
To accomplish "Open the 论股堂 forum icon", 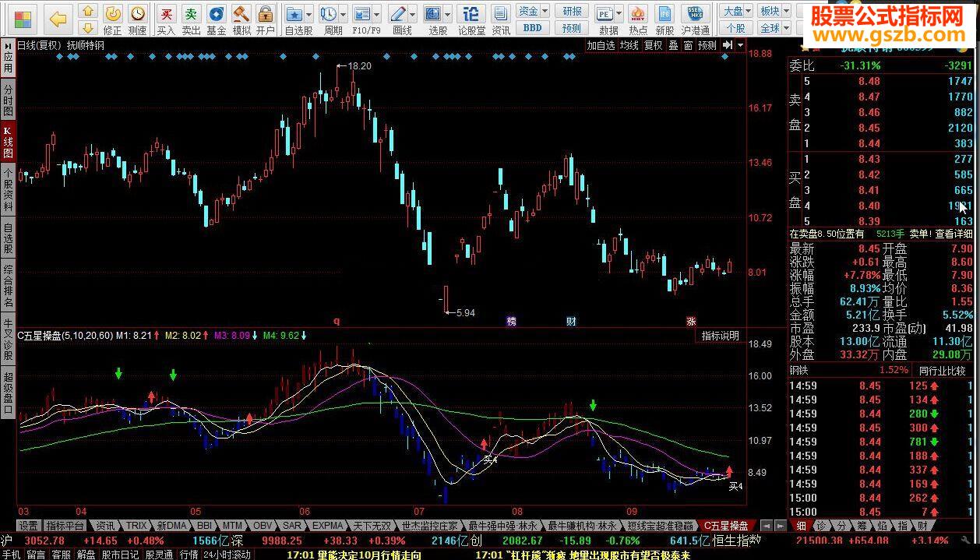I will click(x=471, y=19).
